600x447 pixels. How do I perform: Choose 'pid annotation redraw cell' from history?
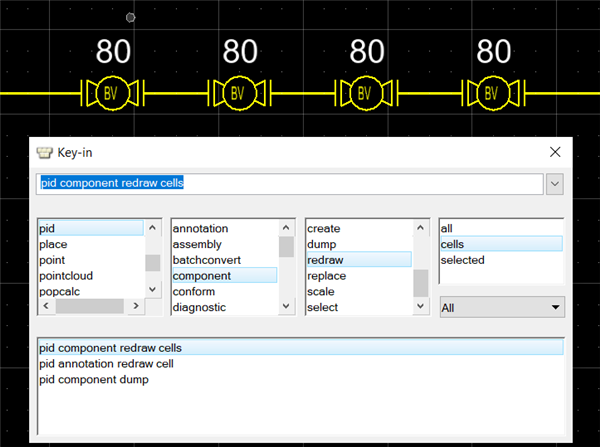pos(106,364)
